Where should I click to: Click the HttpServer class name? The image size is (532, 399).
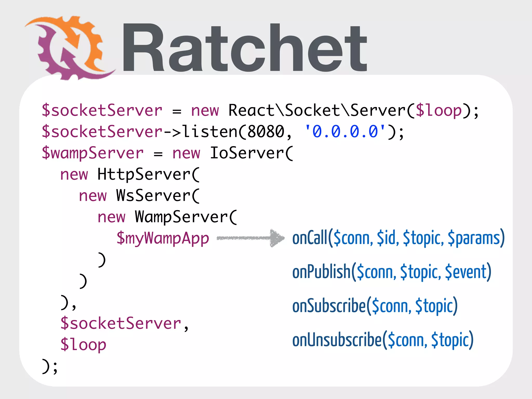click(144, 174)
